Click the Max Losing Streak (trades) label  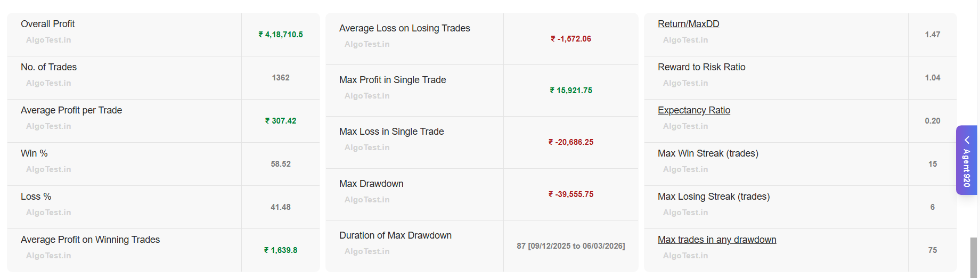pyautogui.click(x=713, y=197)
